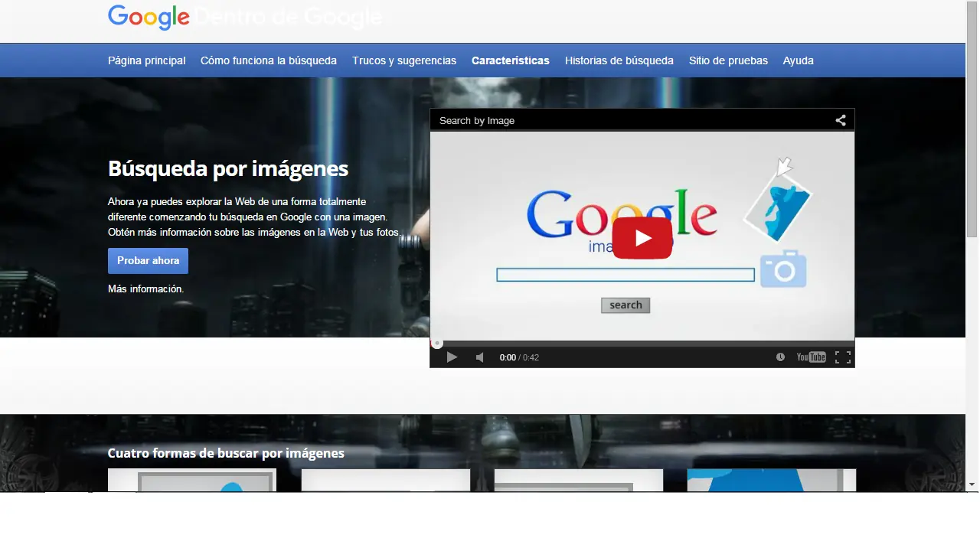Click the scrollbar down arrow

pos(972,484)
